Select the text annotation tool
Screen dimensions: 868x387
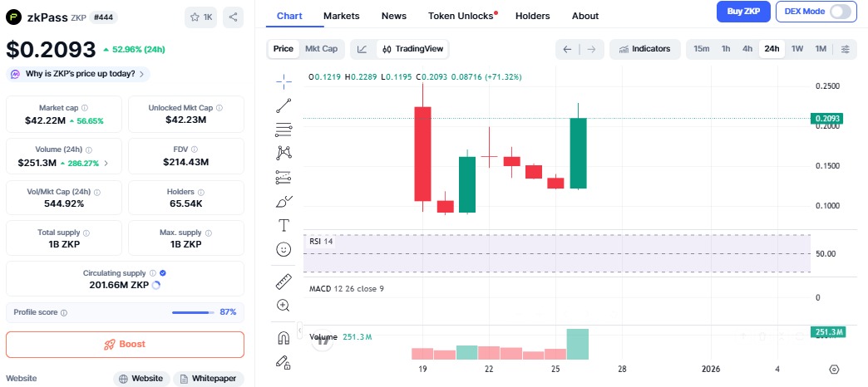pyautogui.click(x=284, y=225)
